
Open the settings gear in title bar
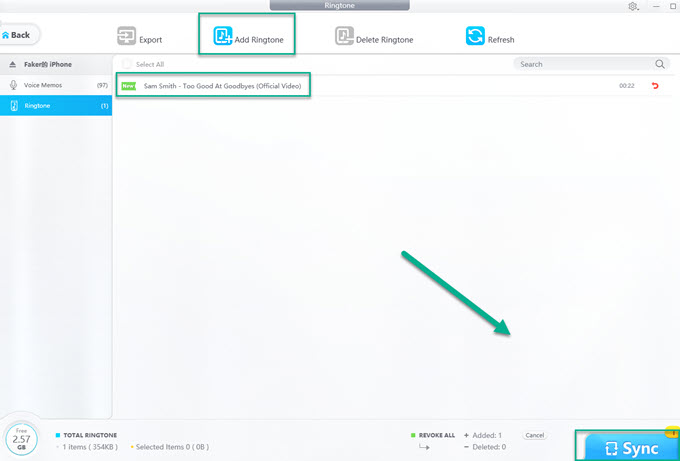[633, 7]
